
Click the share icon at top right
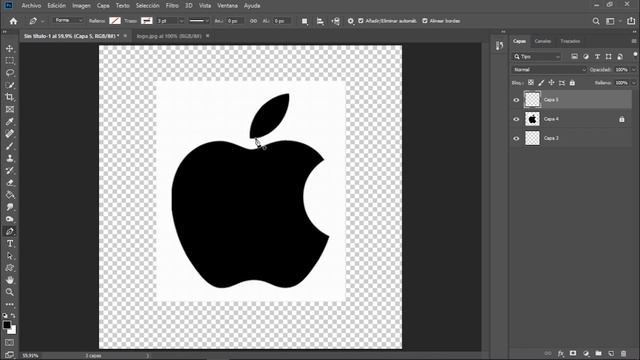coord(631,21)
